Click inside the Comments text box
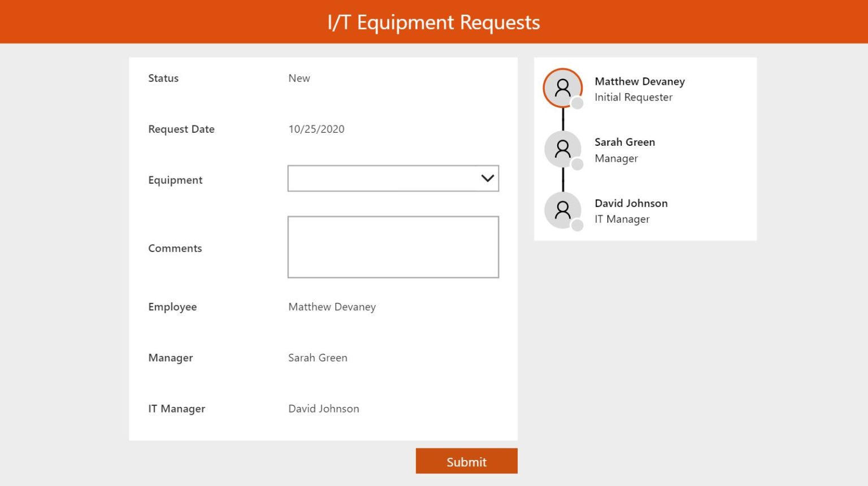Screen dimensions: 868x486 393,246
